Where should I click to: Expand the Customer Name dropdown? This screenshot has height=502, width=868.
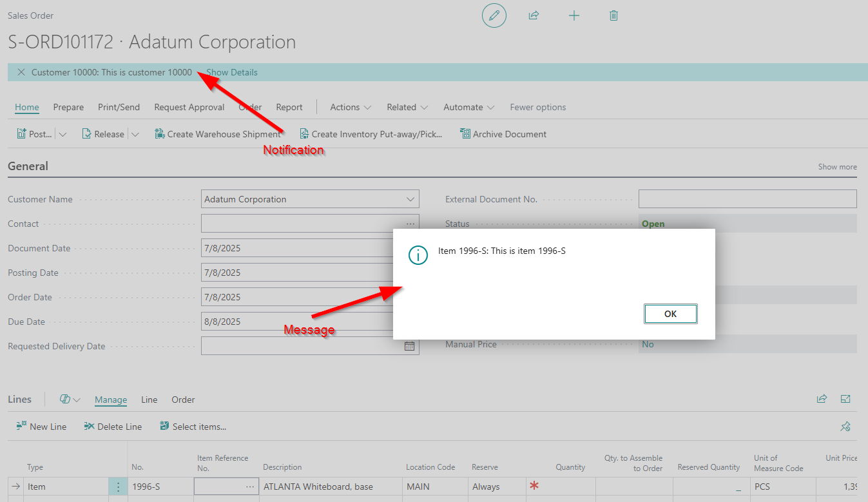pos(410,199)
